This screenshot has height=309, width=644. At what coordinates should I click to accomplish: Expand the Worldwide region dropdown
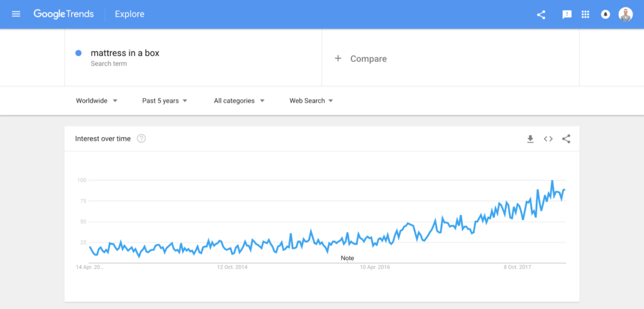97,101
